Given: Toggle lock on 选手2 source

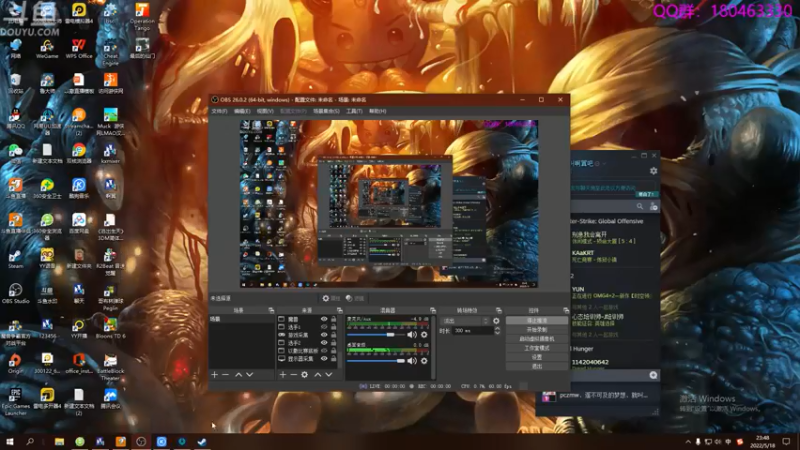Looking at the screenshot, I should coord(334,343).
